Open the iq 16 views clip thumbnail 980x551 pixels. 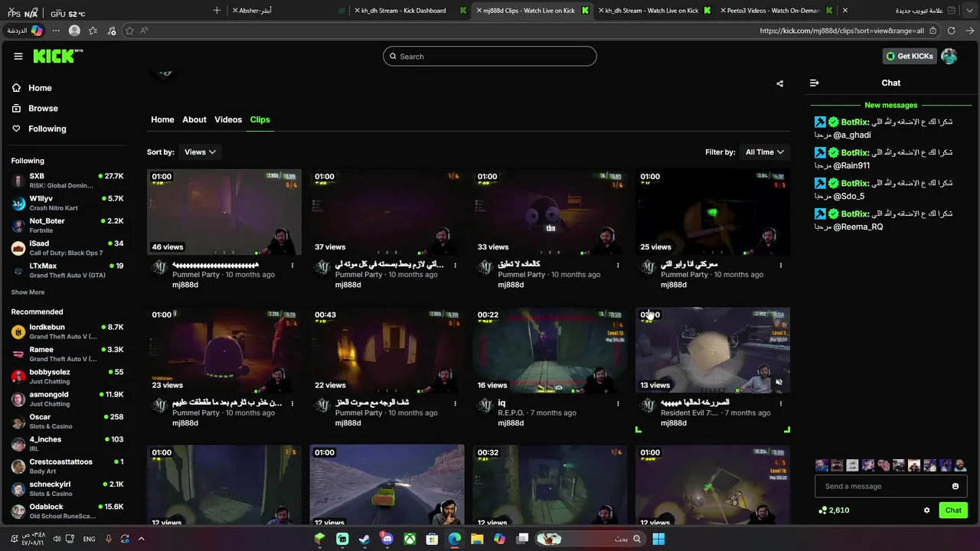pos(550,350)
